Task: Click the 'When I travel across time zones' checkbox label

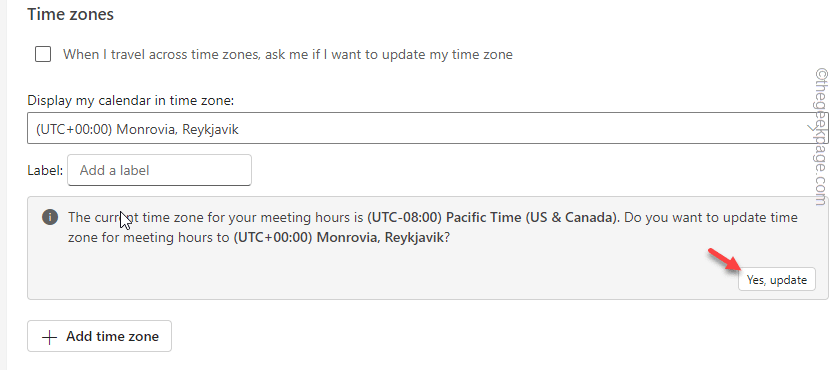Action: point(288,54)
